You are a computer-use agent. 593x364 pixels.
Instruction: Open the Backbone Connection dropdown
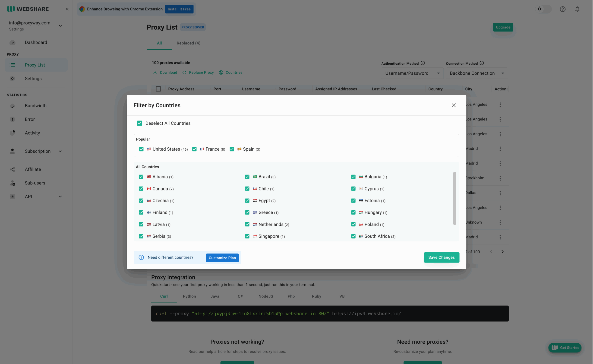click(x=476, y=73)
